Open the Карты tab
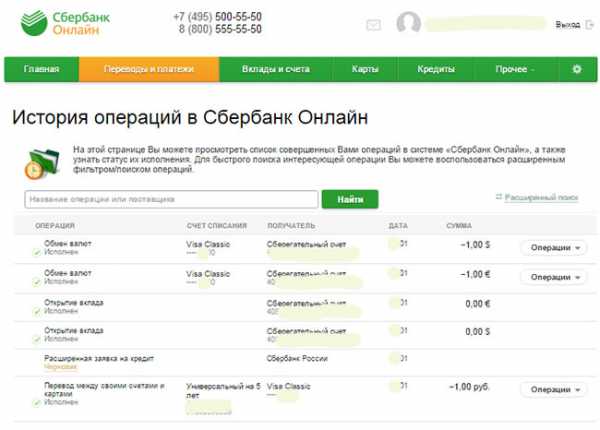 [365, 69]
